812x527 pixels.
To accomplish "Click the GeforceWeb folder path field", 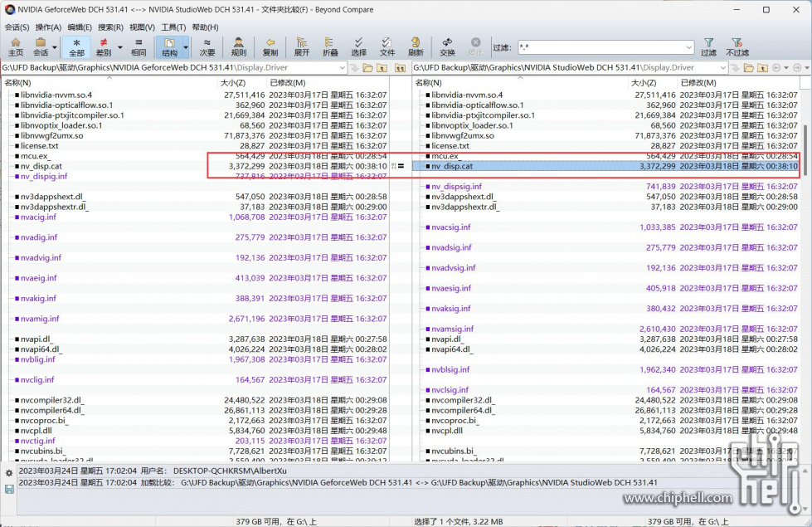I will (169, 68).
